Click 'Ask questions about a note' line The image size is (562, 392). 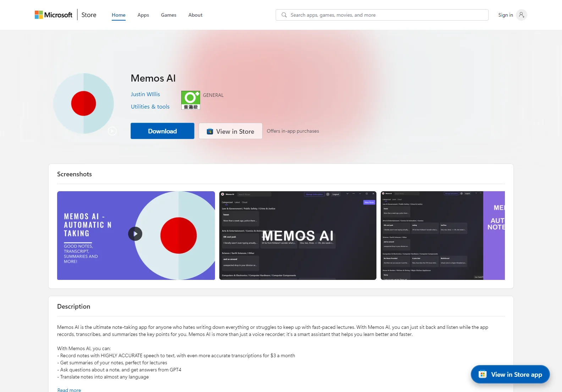pos(119,370)
